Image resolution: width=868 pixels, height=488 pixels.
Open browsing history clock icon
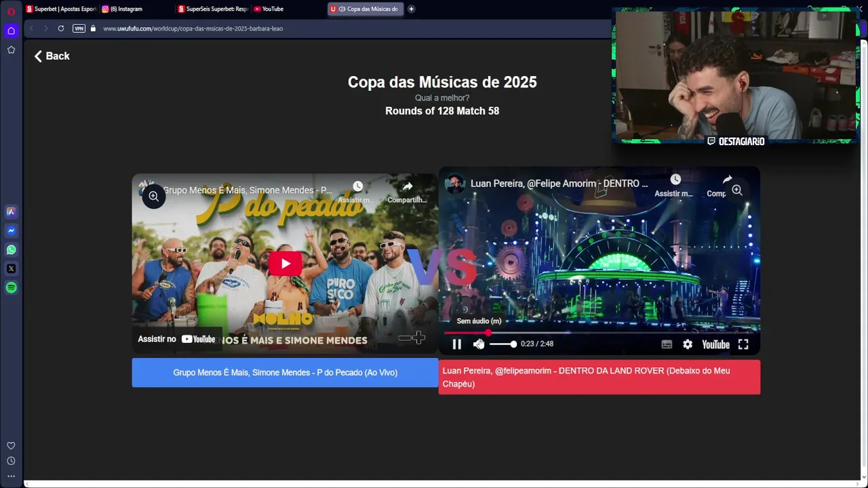(x=11, y=461)
